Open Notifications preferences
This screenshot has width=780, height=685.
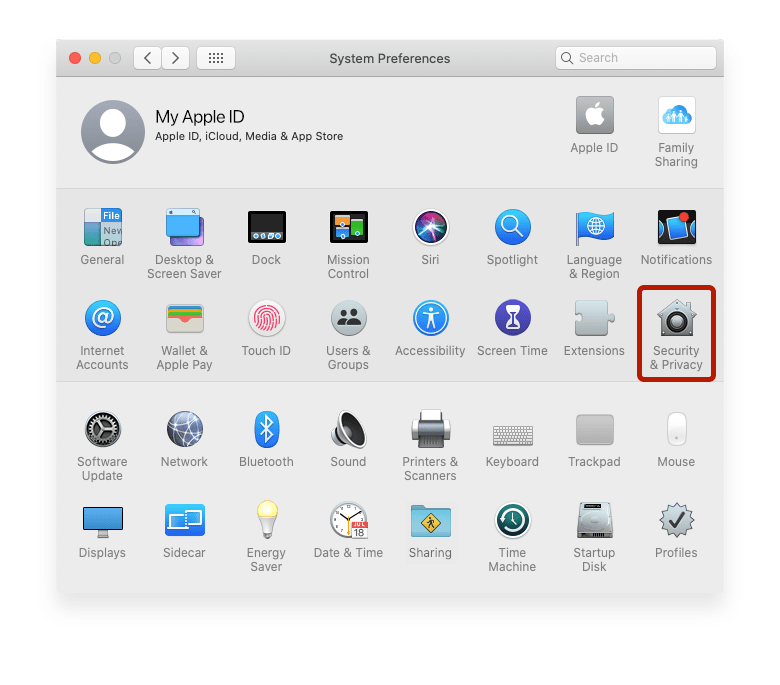tap(677, 227)
